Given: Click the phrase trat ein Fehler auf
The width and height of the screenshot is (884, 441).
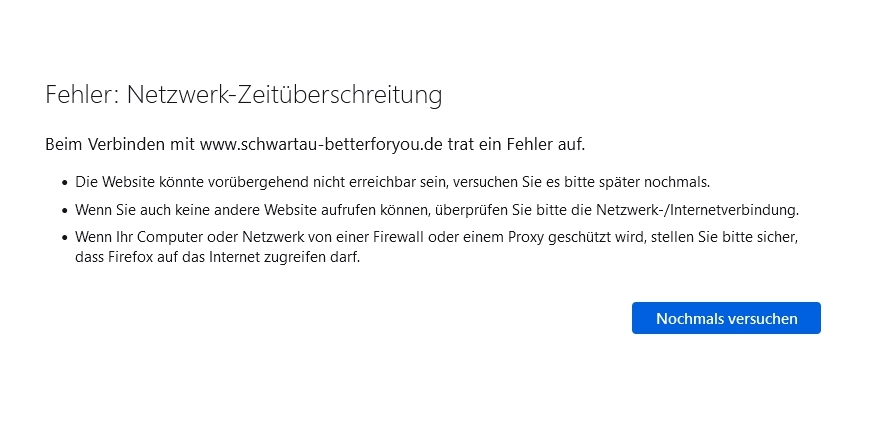Looking at the screenshot, I should point(516,145).
